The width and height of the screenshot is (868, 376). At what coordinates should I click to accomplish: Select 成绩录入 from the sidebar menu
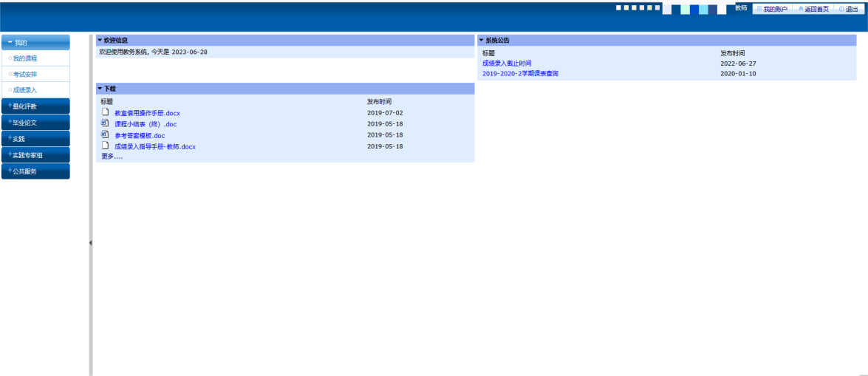[x=25, y=90]
